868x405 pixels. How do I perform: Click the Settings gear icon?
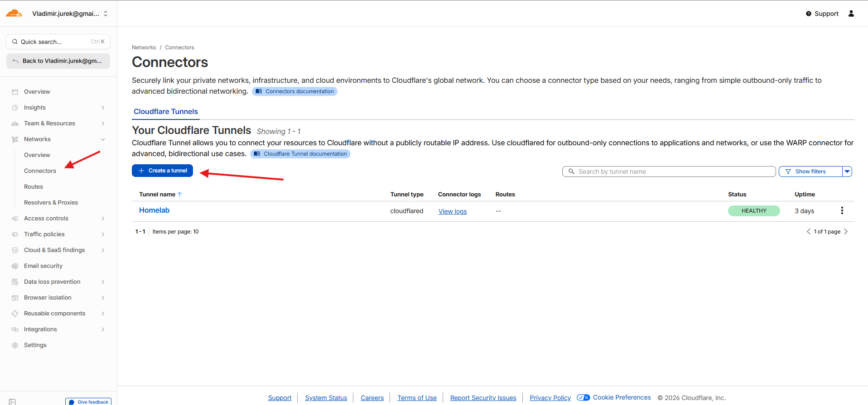tap(15, 345)
